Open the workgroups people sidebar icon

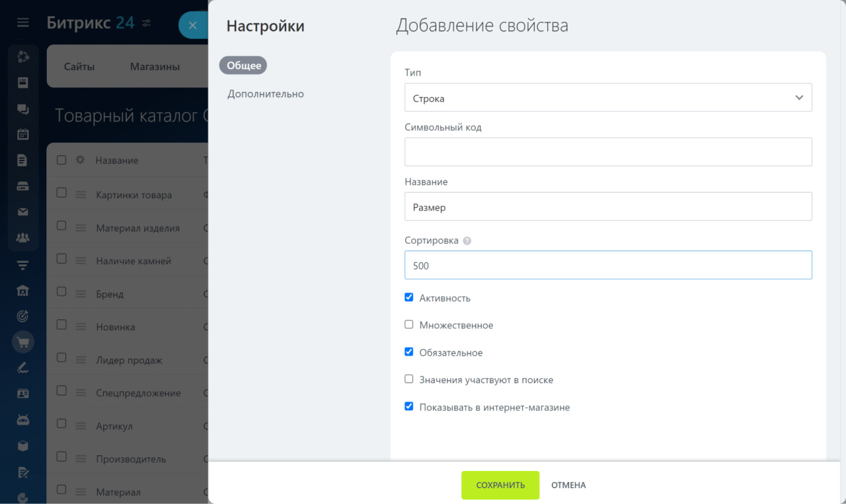[x=23, y=238]
